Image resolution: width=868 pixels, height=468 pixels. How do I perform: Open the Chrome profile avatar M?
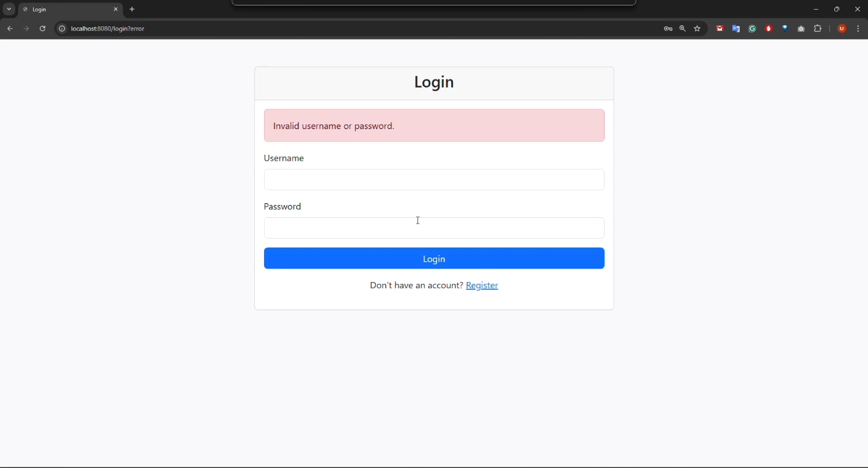842,29
